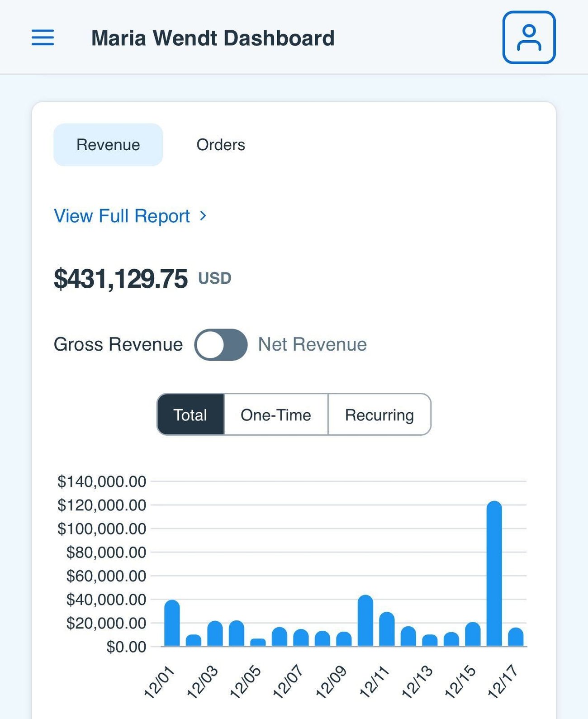Click the Net Revenue label

(x=312, y=345)
